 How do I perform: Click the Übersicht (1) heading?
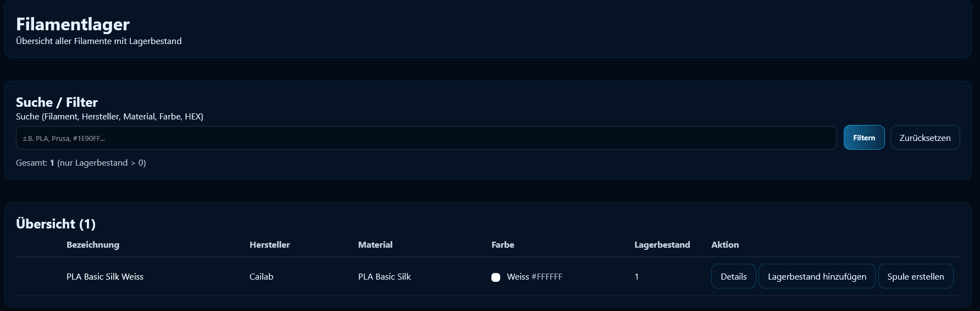click(56, 224)
